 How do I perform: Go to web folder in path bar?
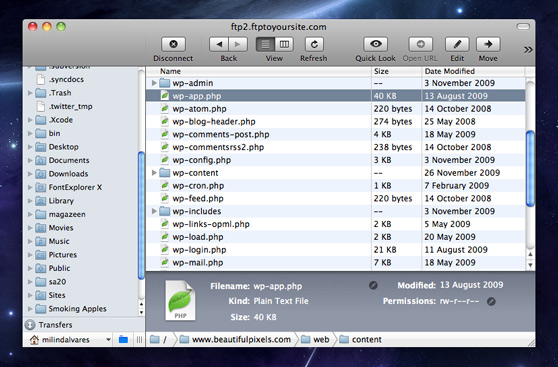pyautogui.click(x=315, y=340)
